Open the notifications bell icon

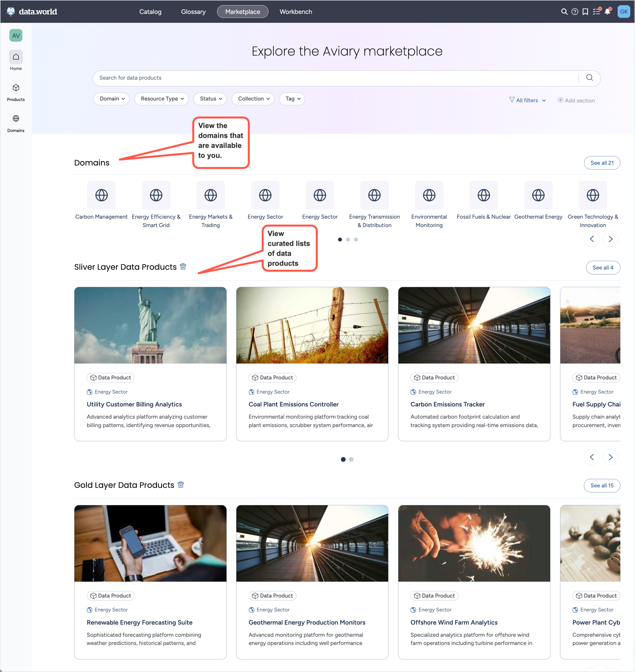(x=607, y=11)
